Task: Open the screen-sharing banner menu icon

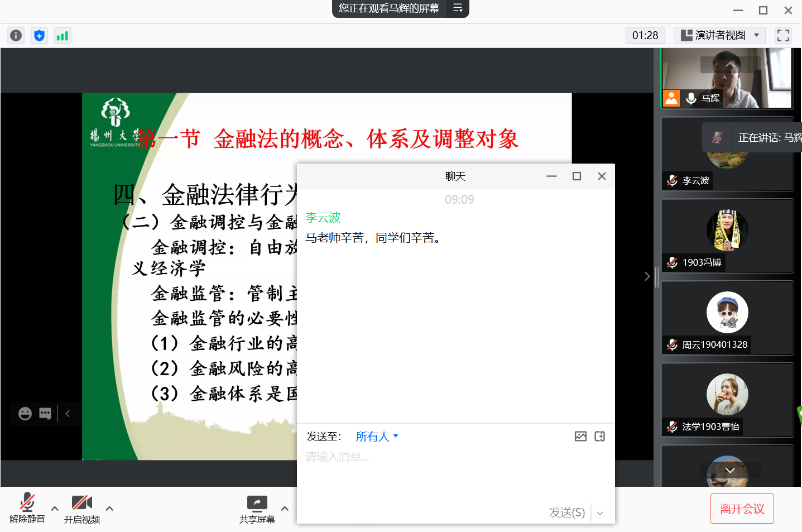Action: click(458, 8)
